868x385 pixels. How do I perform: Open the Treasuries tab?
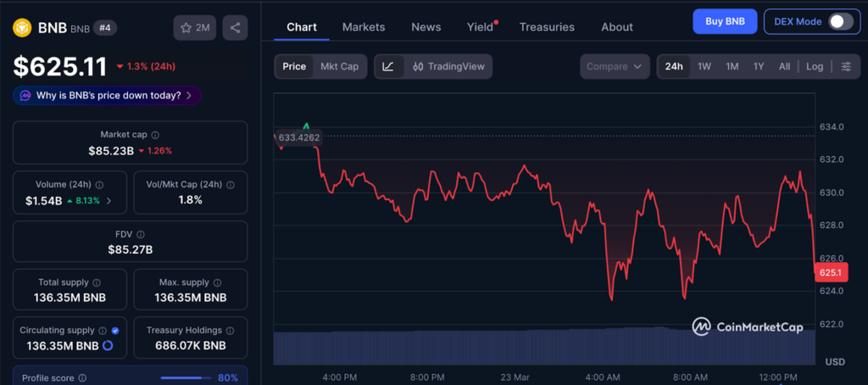pyautogui.click(x=547, y=27)
